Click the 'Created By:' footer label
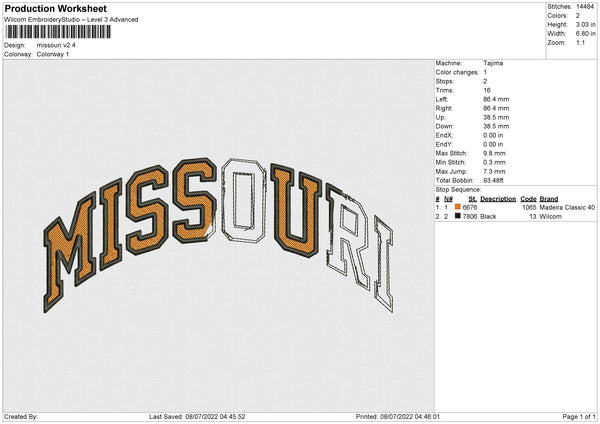600x424 pixels. pyautogui.click(x=21, y=416)
